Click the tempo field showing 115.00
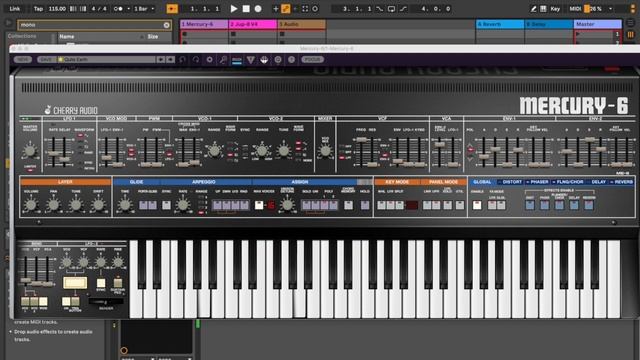This screenshot has width=640, height=360. pos(58,9)
